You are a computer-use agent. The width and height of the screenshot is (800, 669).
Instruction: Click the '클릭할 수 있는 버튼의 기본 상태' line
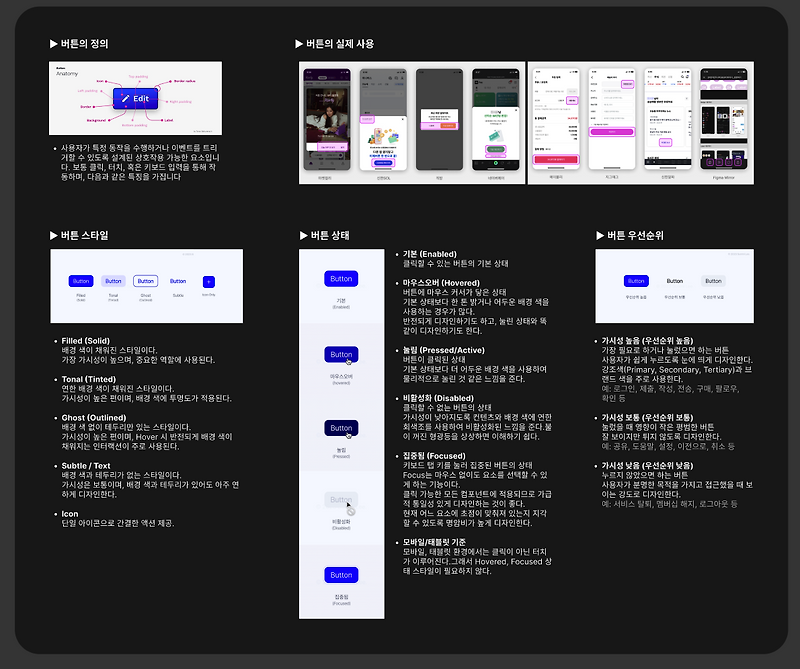tap(456, 263)
